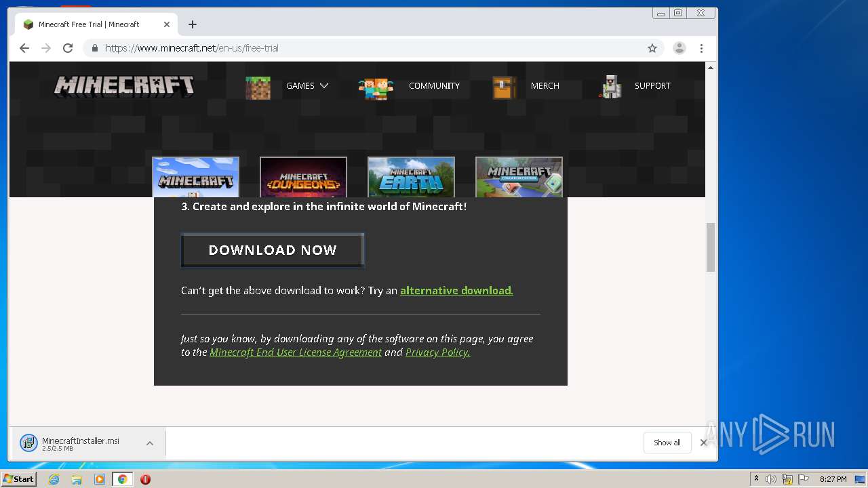Select the Minecraft Free Trial browser tab
This screenshot has height=488, width=868.
click(95, 24)
